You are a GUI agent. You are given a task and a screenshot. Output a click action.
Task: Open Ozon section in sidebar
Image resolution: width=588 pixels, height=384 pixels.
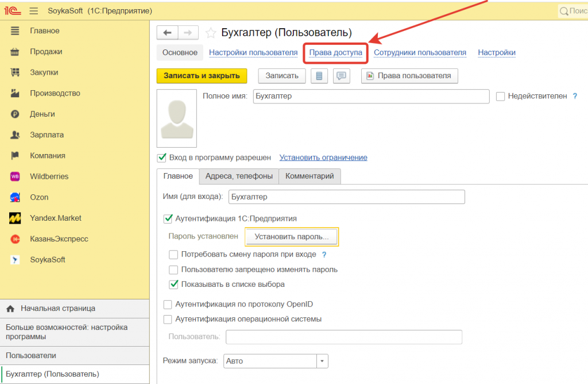pyautogui.click(x=39, y=197)
